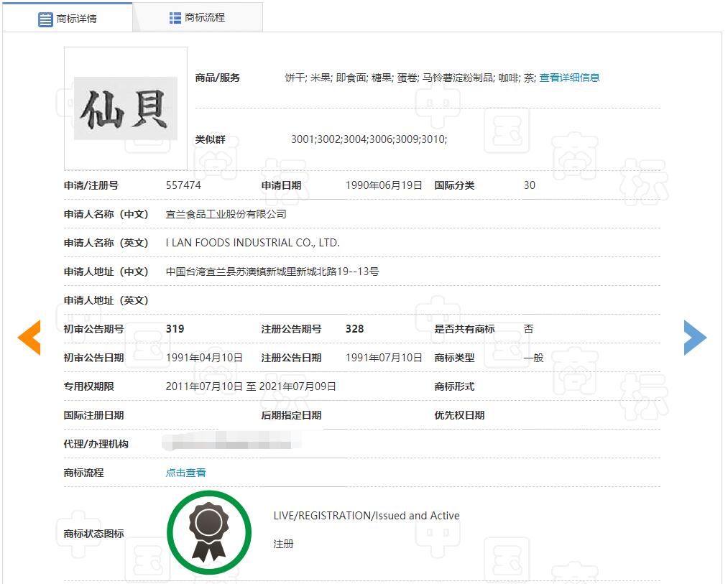The image size is (728, 584).
Task: Switch to the 商标详情 tab
Action: [68, 18]
